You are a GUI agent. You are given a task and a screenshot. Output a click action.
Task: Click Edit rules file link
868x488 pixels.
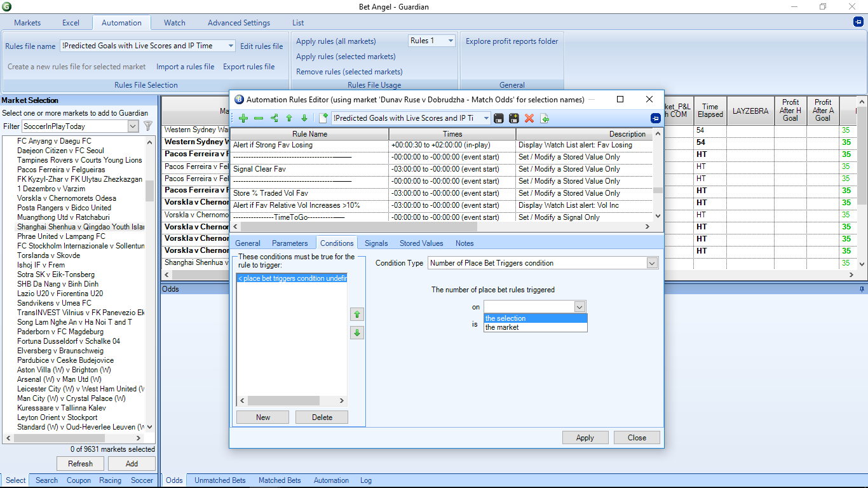(262, 46)
